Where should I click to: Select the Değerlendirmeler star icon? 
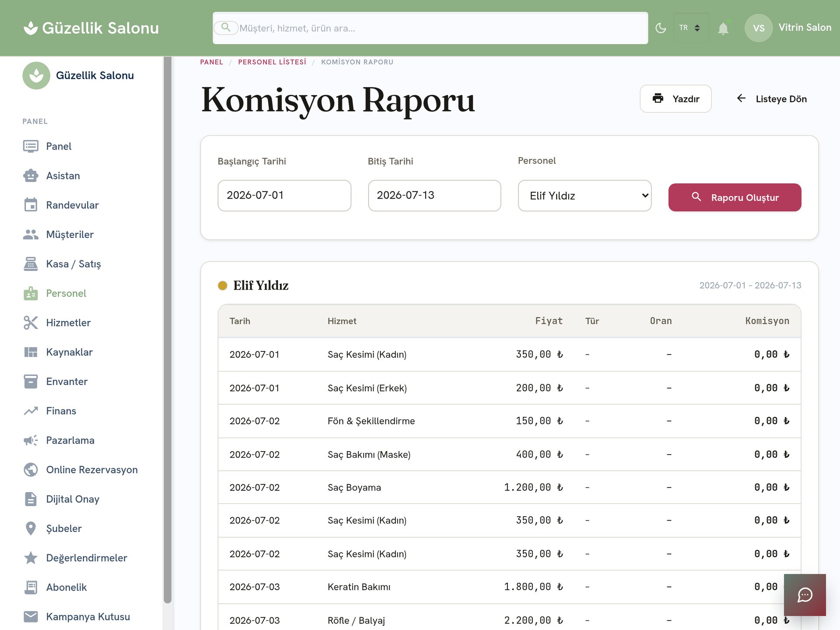(31, 557)
